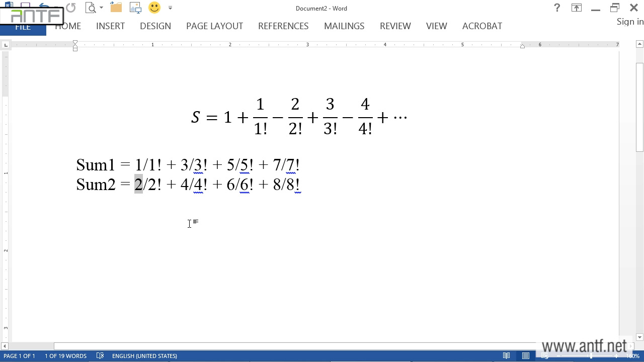Click the smiley face feedback icon

(154, 8)
